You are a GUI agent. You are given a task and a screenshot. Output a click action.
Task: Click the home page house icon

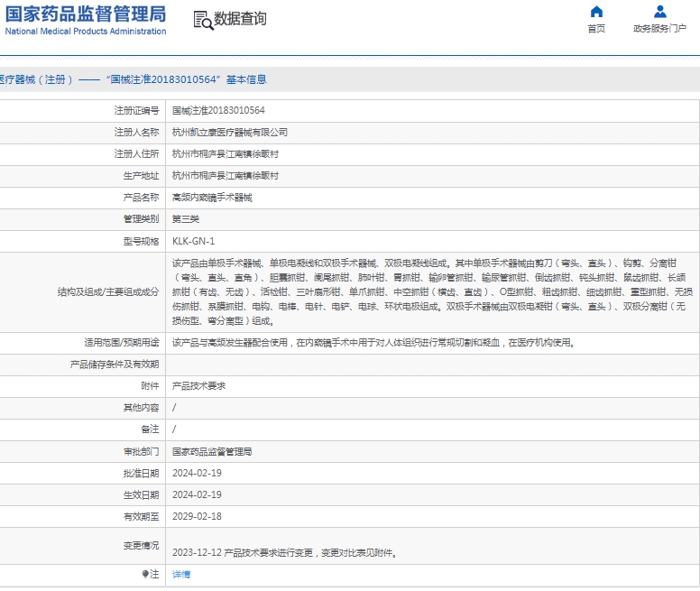pyautogui.click(x=596, y=12)
